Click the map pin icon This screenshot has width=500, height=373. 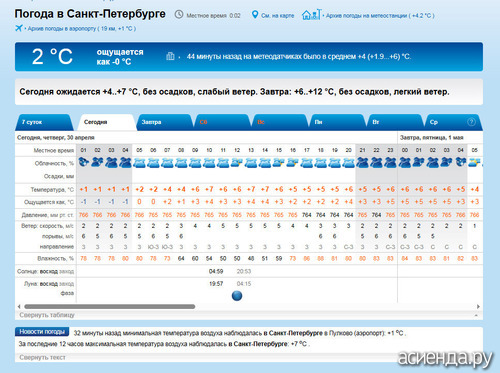tap(255, 15)
